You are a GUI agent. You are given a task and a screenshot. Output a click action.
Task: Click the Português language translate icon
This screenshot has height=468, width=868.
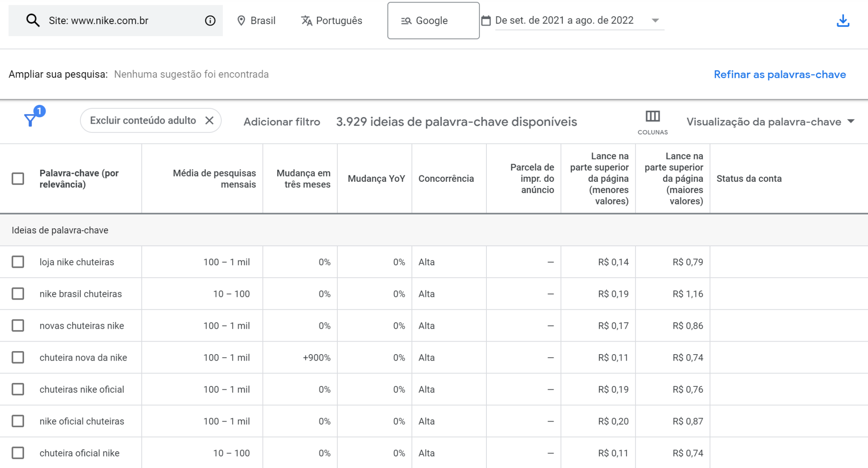(x=306, y=20)
